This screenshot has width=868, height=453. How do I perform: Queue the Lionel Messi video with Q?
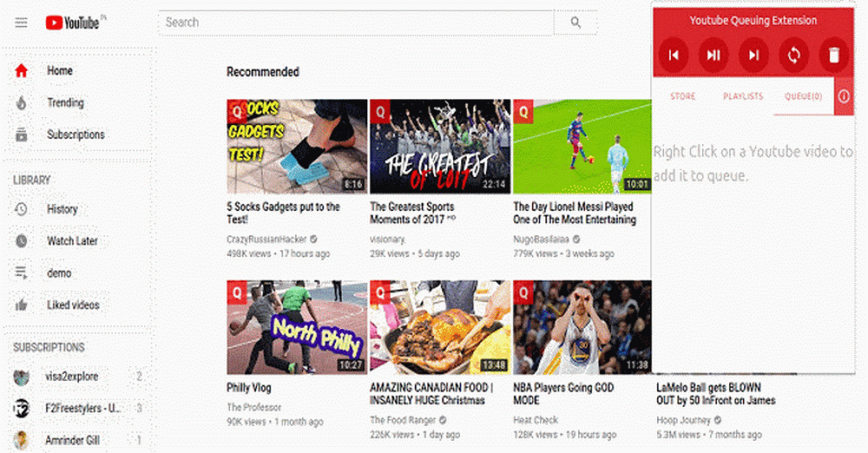[x=523, y=112]
